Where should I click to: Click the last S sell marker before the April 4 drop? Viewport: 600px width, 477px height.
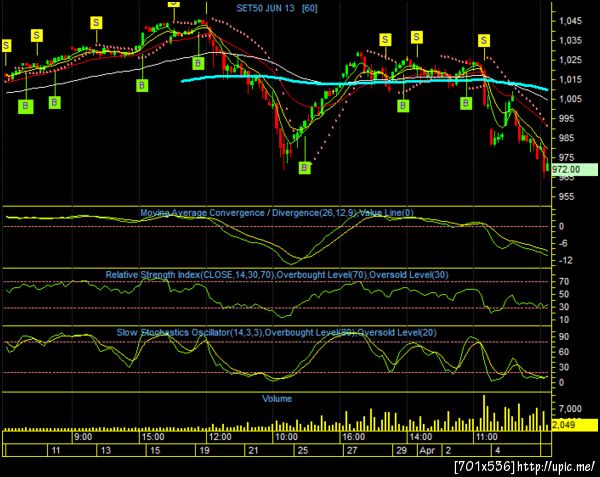click(x=484, y=40)
